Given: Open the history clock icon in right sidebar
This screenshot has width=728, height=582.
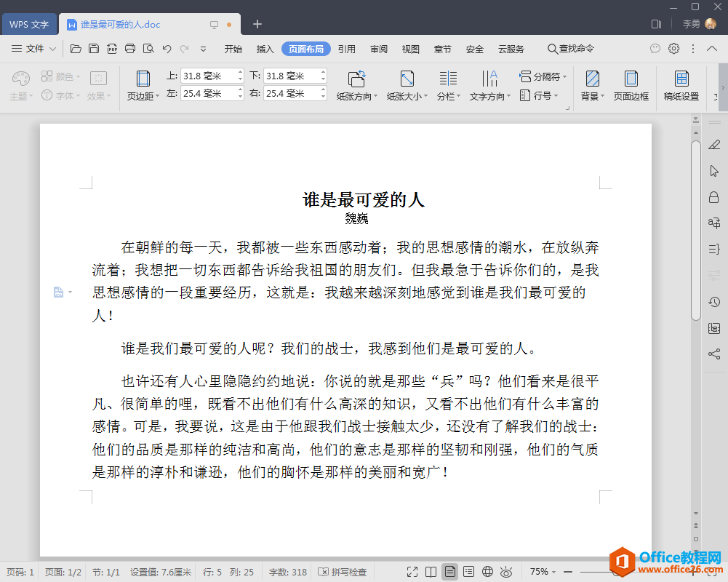Looking at the screenshot, I should pyautogui.click(x=714, y=302).
